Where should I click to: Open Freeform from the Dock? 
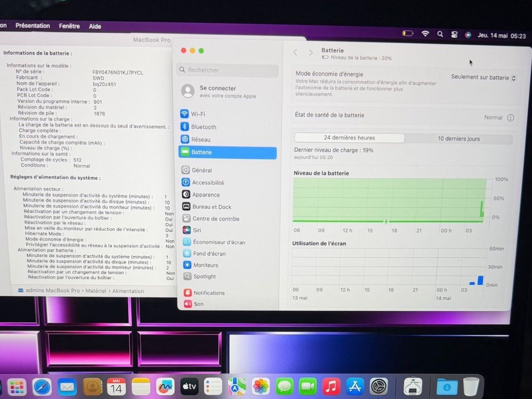point(165,386)
